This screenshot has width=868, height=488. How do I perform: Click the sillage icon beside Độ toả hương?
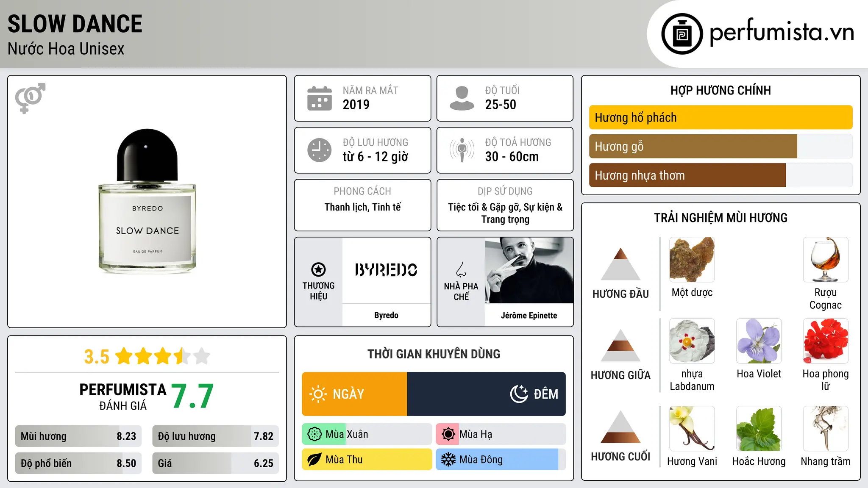click(x=462, y=150)
